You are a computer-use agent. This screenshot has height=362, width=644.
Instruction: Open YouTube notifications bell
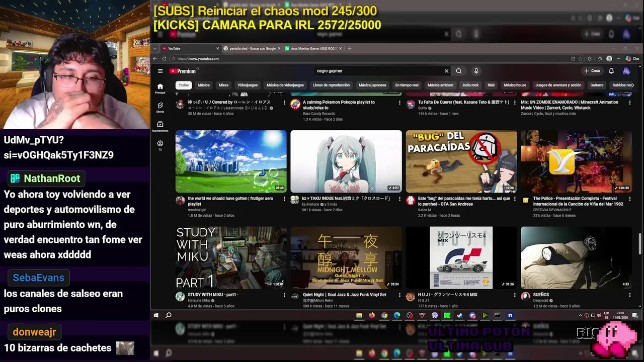611,71
